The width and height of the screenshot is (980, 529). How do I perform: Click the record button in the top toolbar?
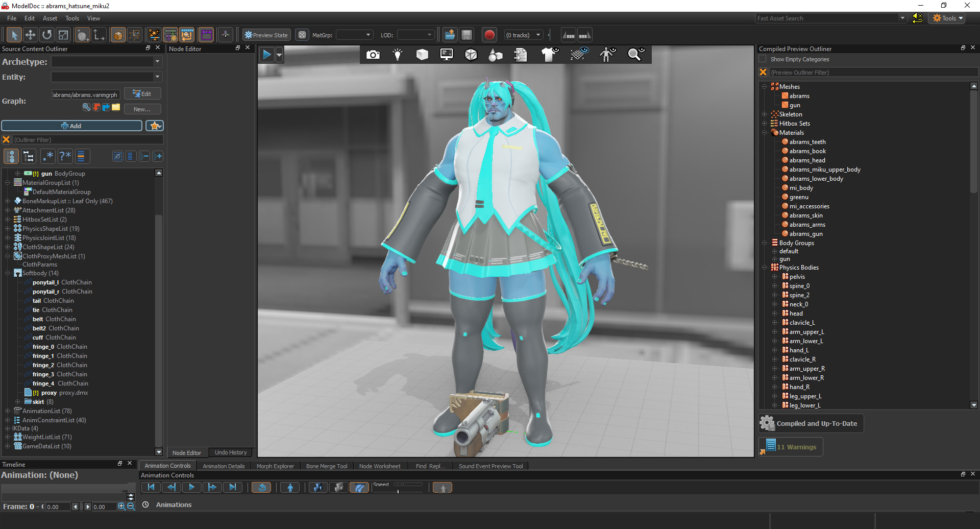(x=489, y=34)
